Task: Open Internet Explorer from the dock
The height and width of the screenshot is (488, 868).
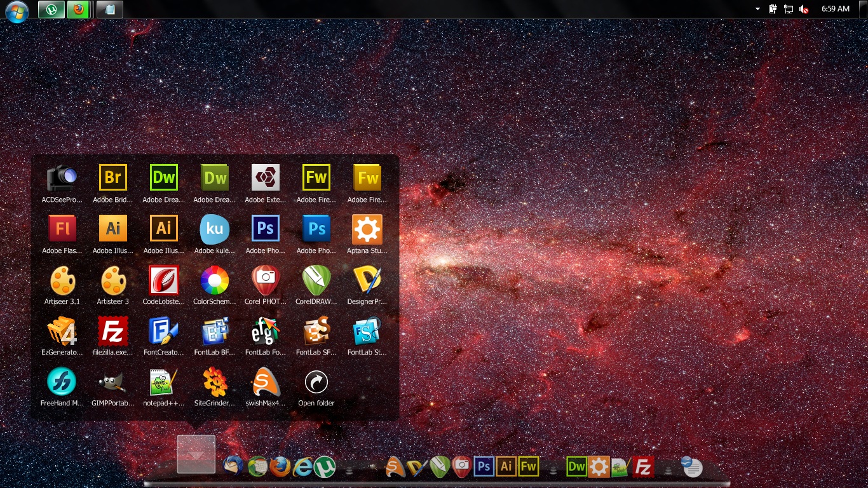Action: (304, 467)
